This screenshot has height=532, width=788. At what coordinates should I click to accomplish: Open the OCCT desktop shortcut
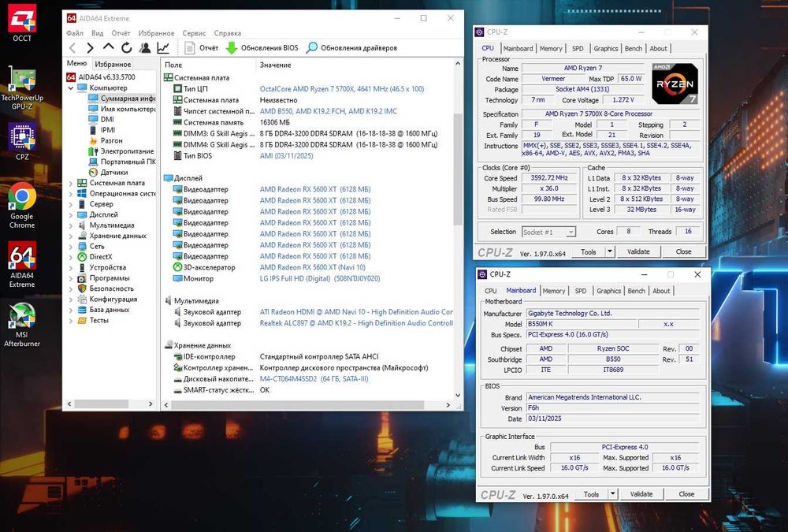point(22,23)
